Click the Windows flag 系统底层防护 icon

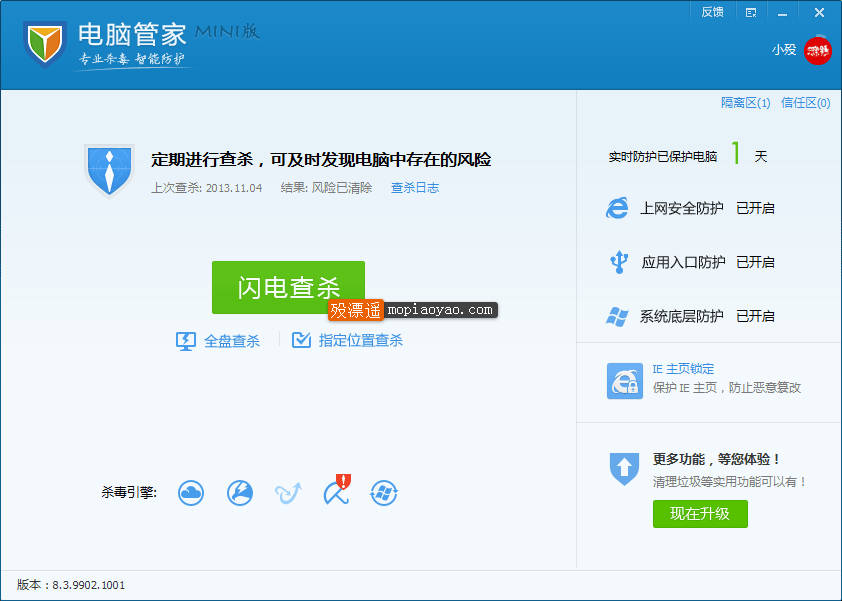pyautogui.click(x=617, y=316)
